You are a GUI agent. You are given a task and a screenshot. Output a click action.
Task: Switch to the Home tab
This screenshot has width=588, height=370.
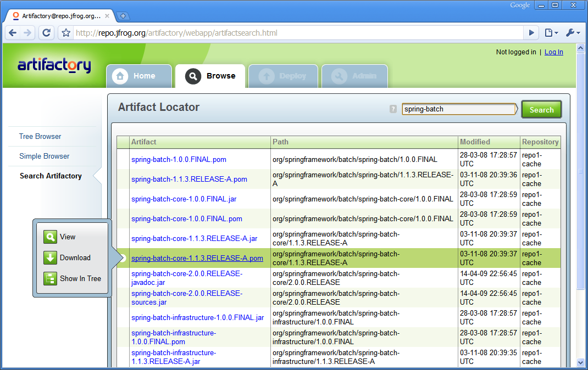point(138,76)
